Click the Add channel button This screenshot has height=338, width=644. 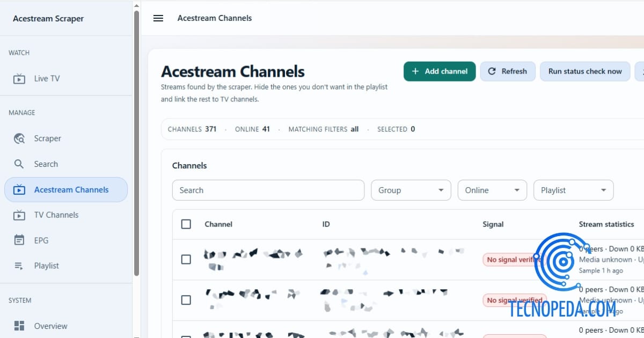pos(440,71)
